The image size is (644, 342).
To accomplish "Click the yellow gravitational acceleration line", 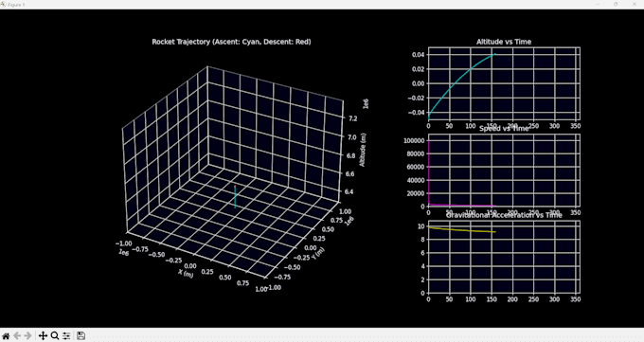I will pyautogui.click(x=462, y=230).
